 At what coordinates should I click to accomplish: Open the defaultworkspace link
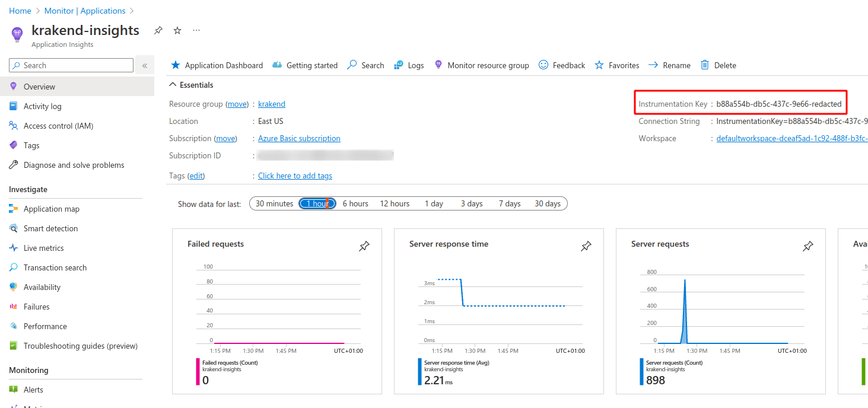point(792,138)
